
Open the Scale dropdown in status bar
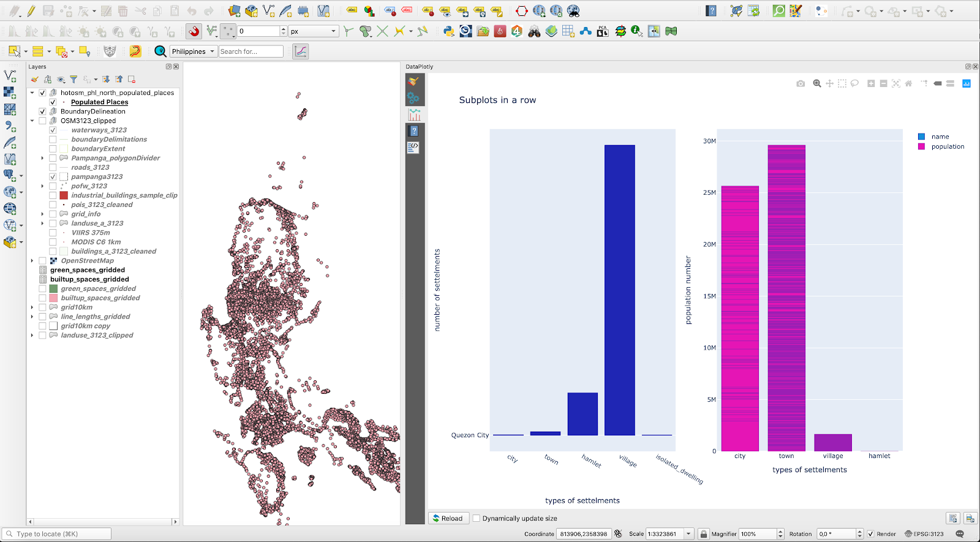(688, 534)
